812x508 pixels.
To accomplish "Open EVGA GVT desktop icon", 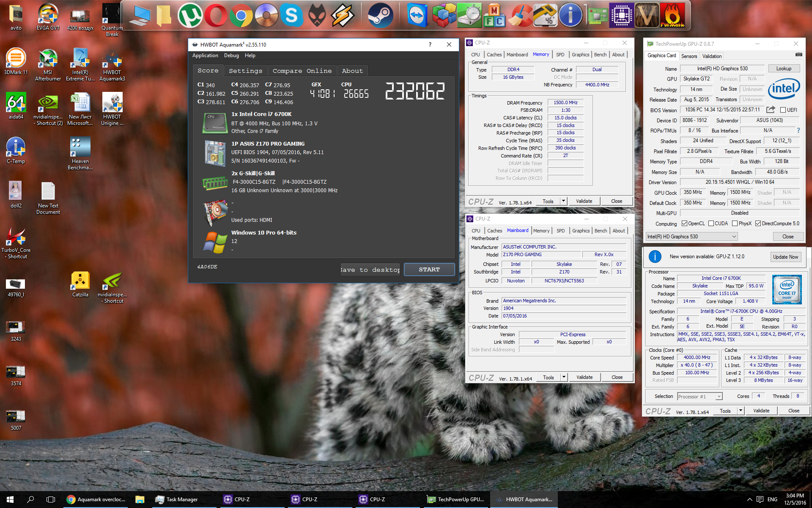I will pyautogui.click(x=48, y=17).
